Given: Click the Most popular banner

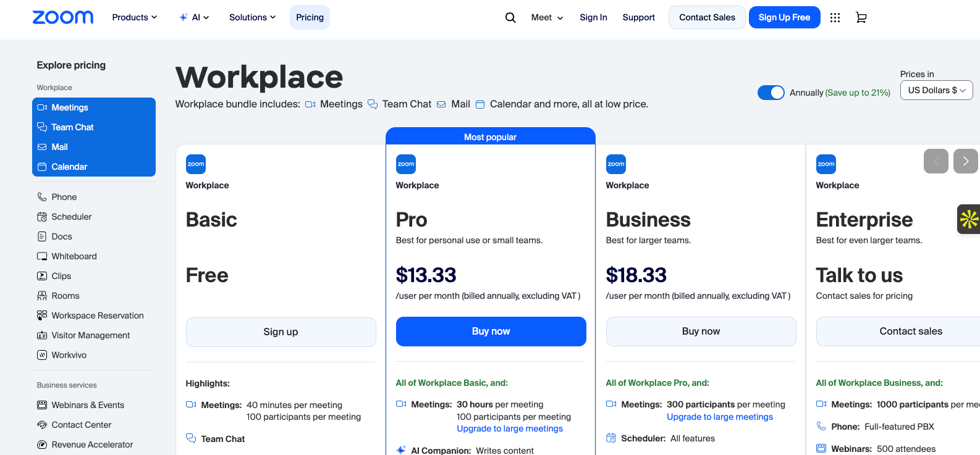Looking at the screenshot, I should point(491,136).
